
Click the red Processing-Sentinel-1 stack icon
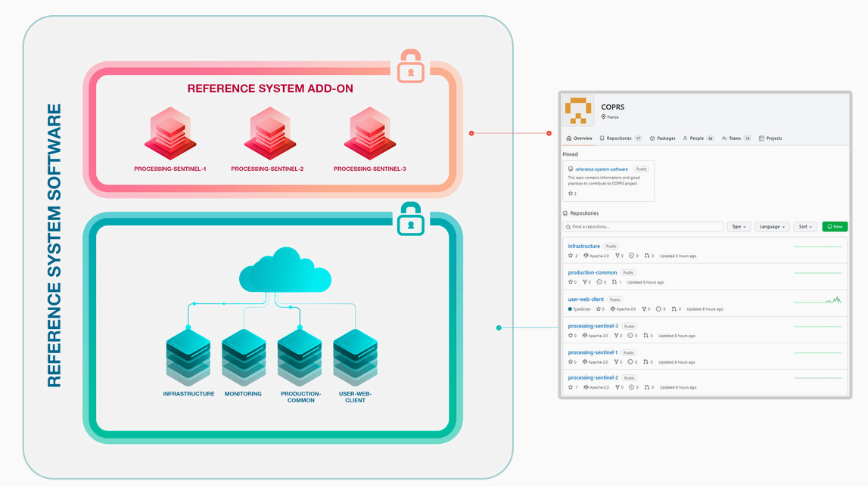pyautogui.click(x=170, y=133)
